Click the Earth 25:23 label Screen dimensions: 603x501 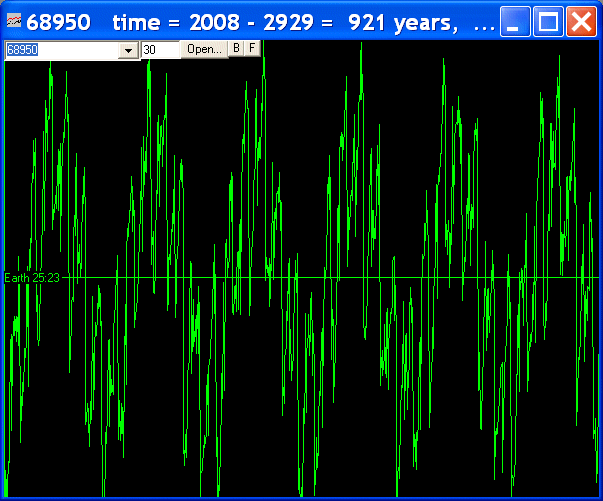(x=32, y=278)
